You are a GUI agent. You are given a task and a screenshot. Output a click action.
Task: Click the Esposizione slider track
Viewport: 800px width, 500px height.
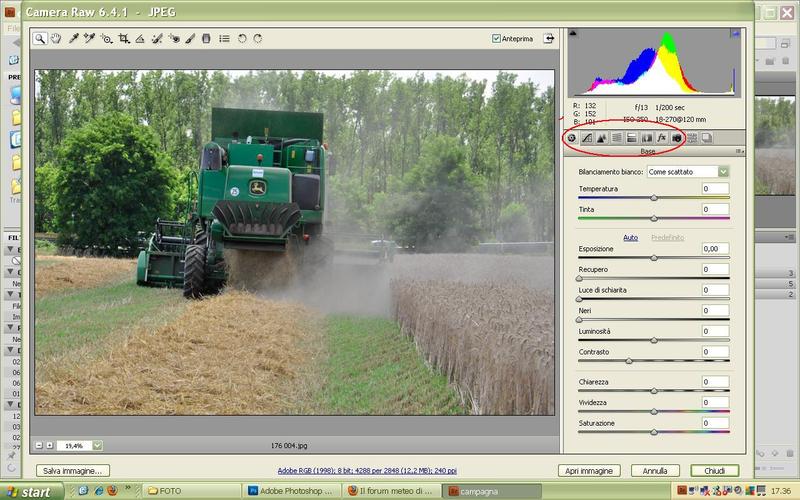[x=654, y=258]
